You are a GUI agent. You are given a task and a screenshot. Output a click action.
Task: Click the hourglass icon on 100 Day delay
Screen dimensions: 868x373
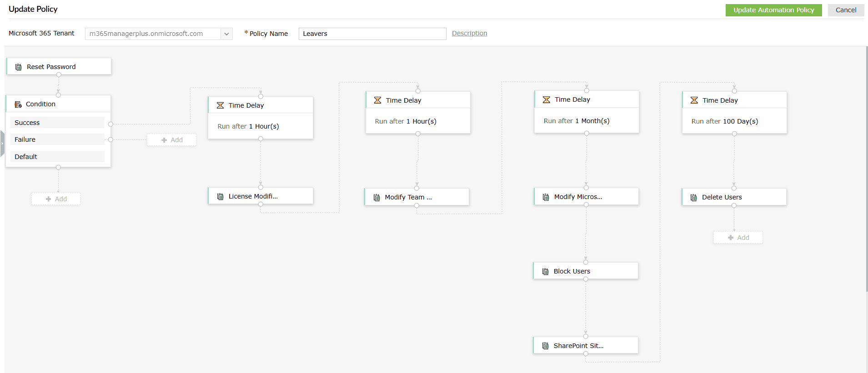tap(694, 100)
